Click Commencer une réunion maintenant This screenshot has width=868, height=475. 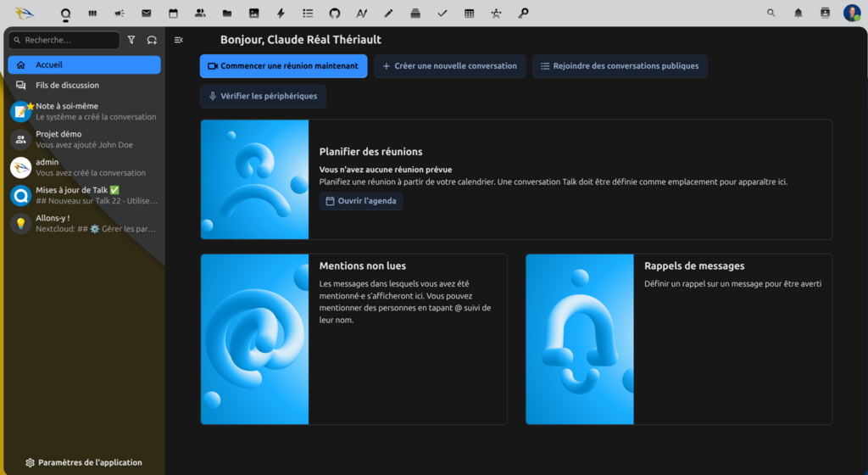(x=283, y=66)
